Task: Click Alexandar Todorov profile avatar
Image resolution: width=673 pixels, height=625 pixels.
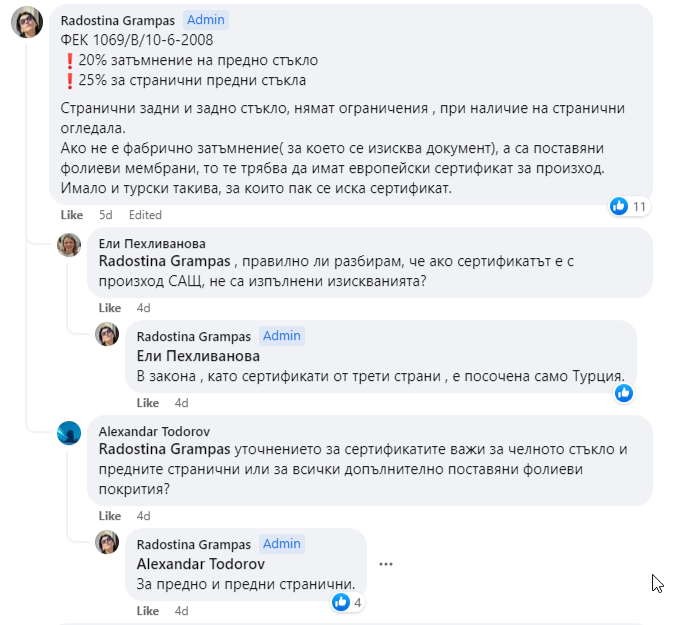Action: coord(69,432)
